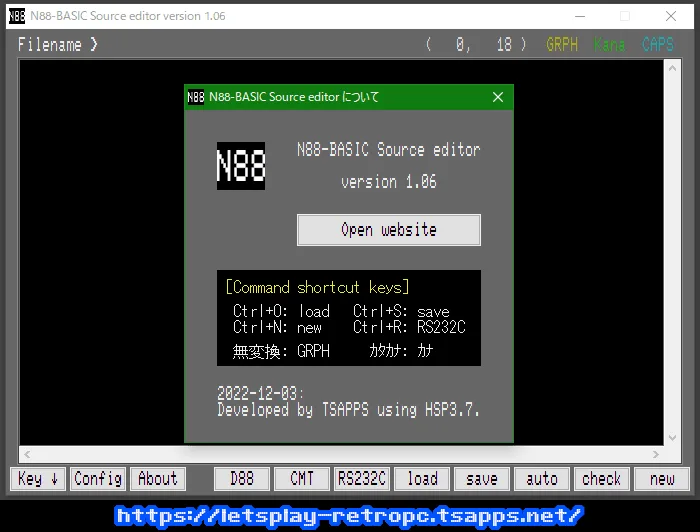Open the Config settings
Screen dimensions: 700x532
[x=98, y=479]
